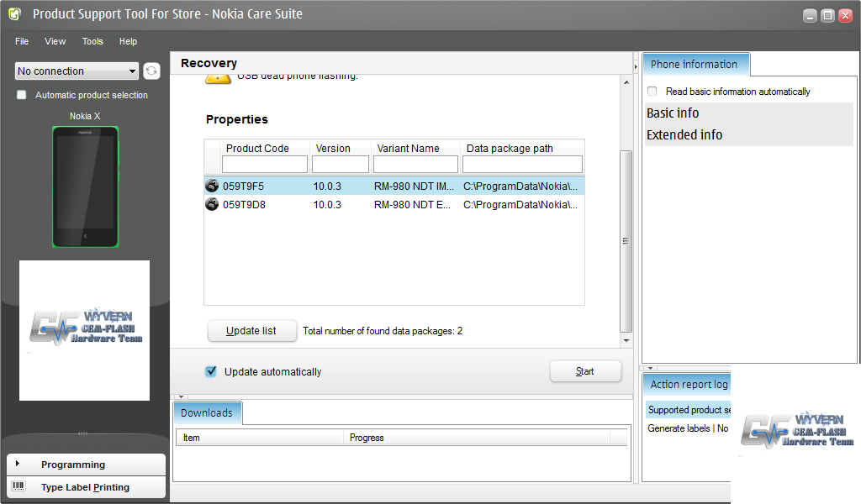
Task: Select the Downloads tab
Action: [x=207, y=412]
